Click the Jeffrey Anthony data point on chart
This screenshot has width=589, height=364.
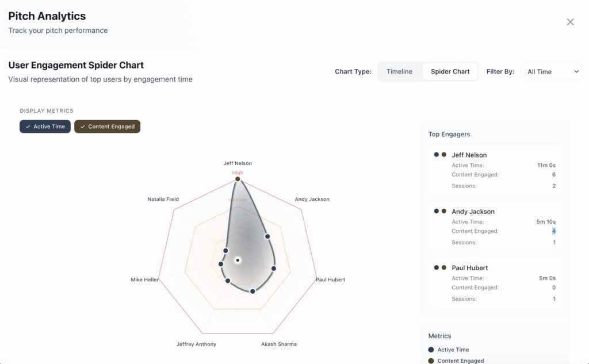click(x=228, y=281)
